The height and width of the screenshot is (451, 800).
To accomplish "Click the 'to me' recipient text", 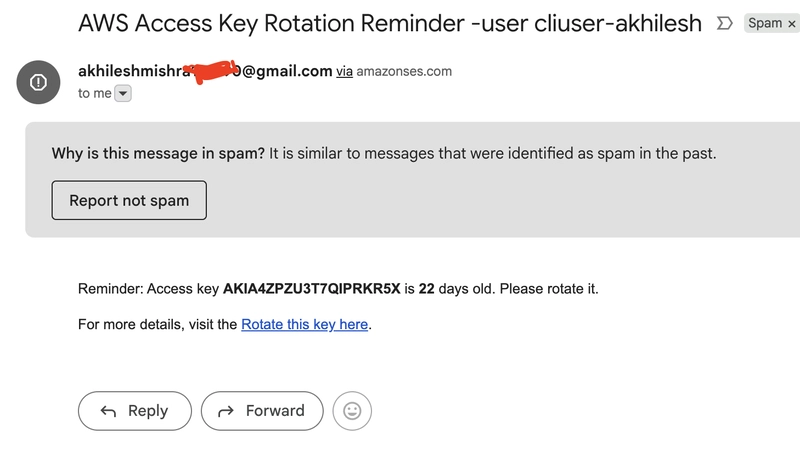I will 94,93.
